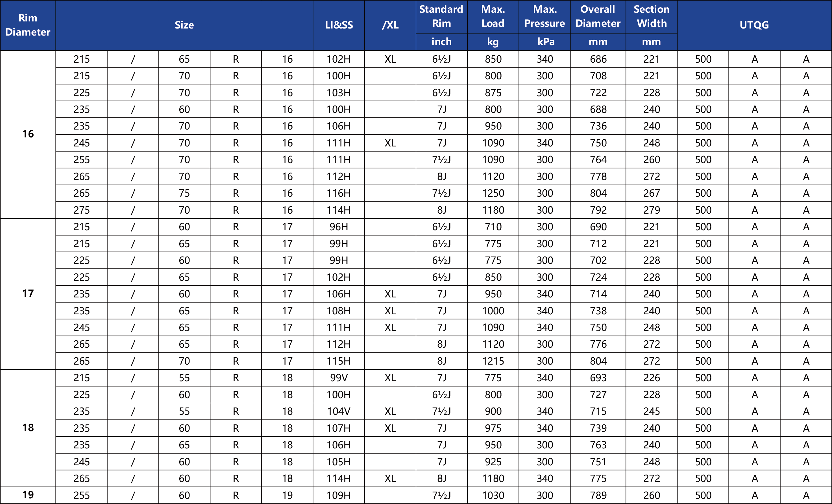Click the rim diameter 16 group cell
This screenshot has height=504, width=832.
(28, 134)
